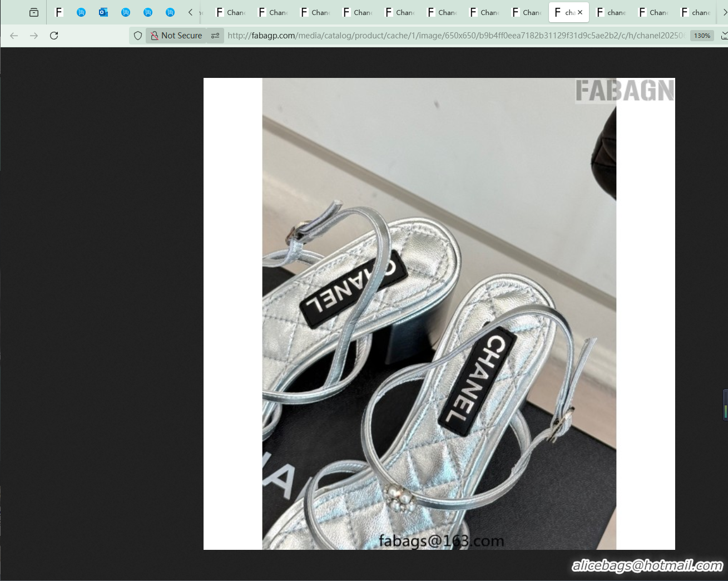The height and width of the screenshot is (581, 728).
Task: Switch to the pinned Outlook tab
Action: [x=103, y=12]
